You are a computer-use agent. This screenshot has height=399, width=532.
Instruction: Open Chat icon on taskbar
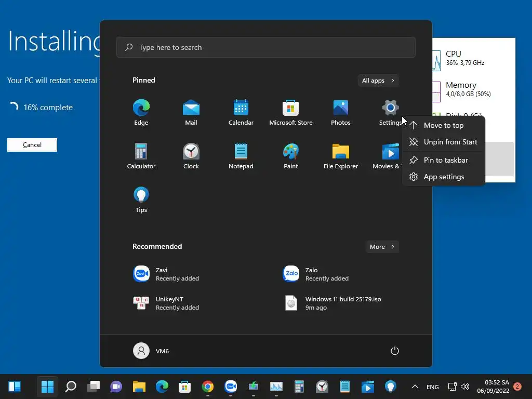116,387
